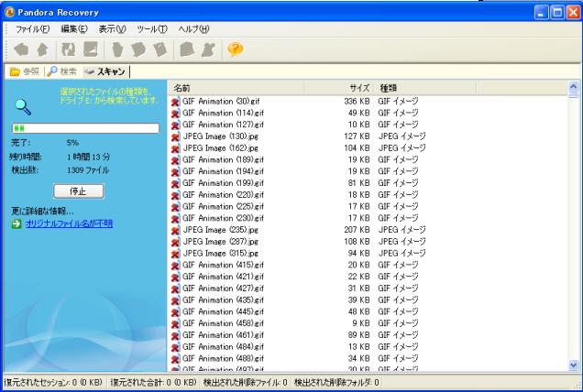
Task: Sort by the サイズ column header
Action: pos(339,88)
